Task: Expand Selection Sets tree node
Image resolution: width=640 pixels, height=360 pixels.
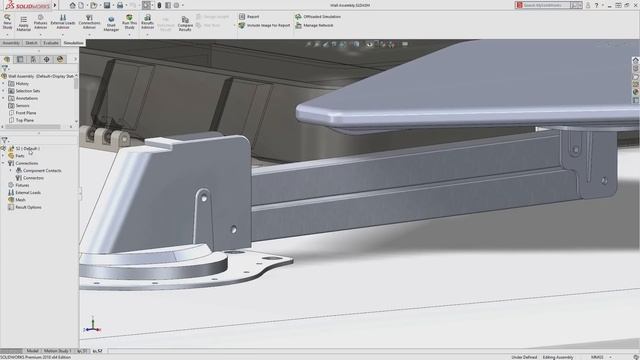Action: pyautogui.click(x=3, y=91)
